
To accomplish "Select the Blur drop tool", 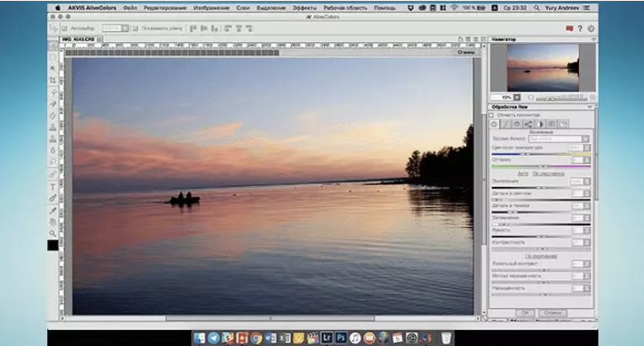I will pyautogui.click(x=53, y=151).
